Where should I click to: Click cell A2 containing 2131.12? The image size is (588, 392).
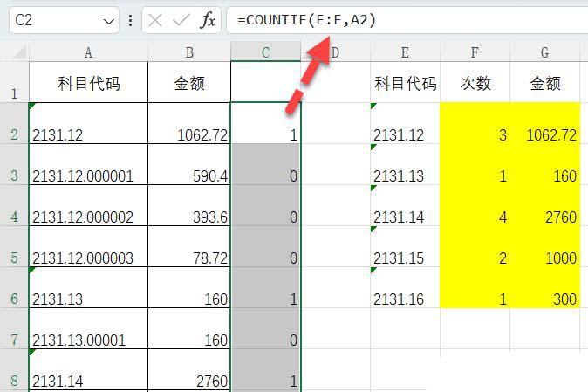(x=88, y=124)
